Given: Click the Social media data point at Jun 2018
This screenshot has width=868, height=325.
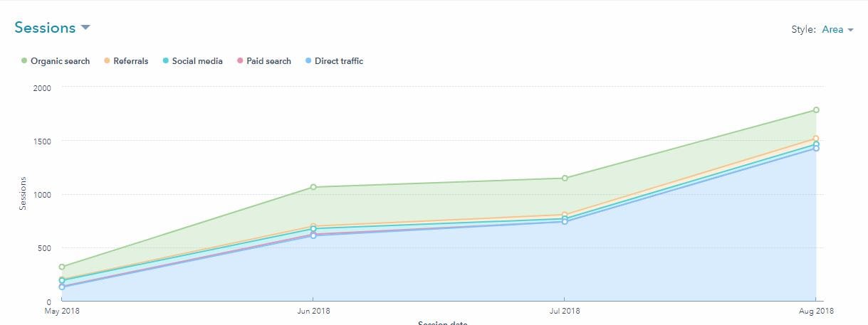Looking at the screenshot, I should pos(313,229).
